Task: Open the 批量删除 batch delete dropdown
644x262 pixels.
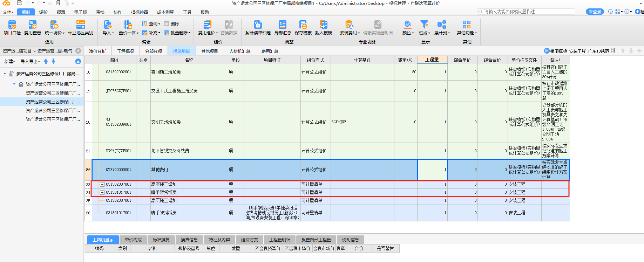Action: click(177, 33)
